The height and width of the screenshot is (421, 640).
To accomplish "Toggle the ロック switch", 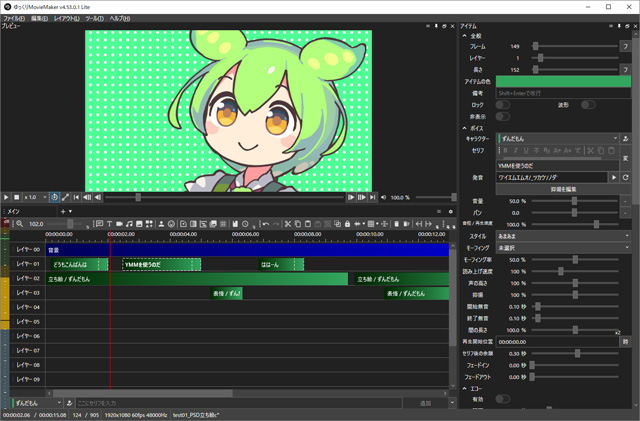I will click(x=503, y=105).
